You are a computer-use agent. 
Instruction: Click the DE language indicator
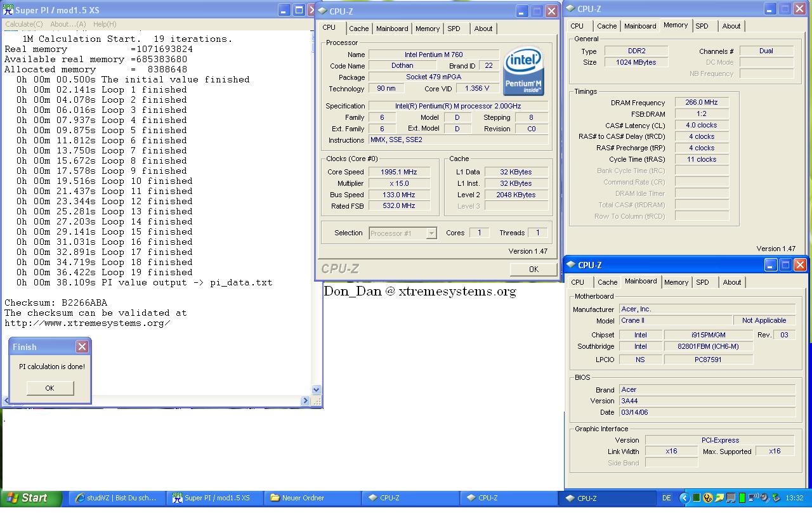[667, 498]
